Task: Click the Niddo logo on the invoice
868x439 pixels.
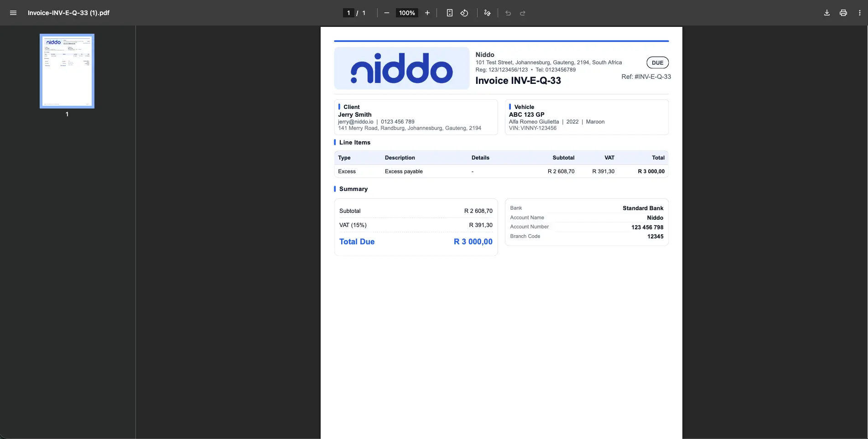Action: point(401,68)
